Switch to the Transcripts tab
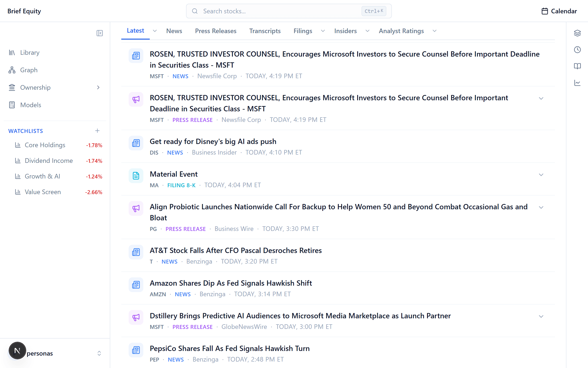The height and width of the screenshot is (368, 588). 265,31
